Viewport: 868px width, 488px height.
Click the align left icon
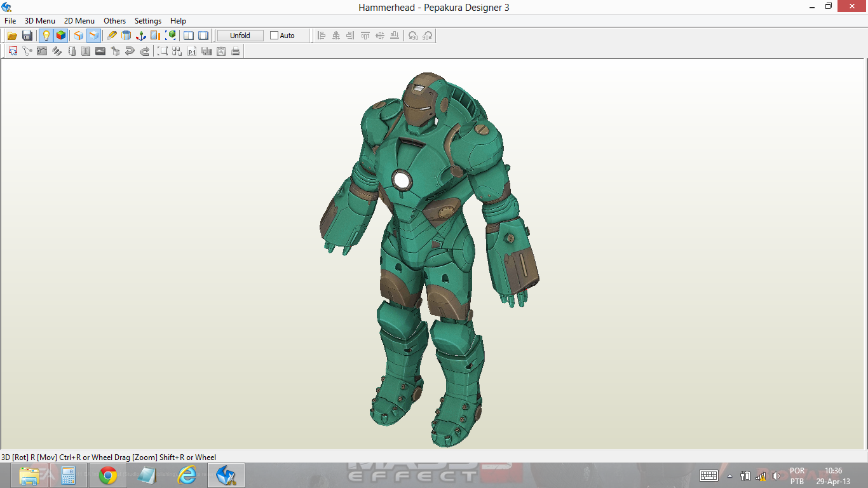(x=322, y=36)
